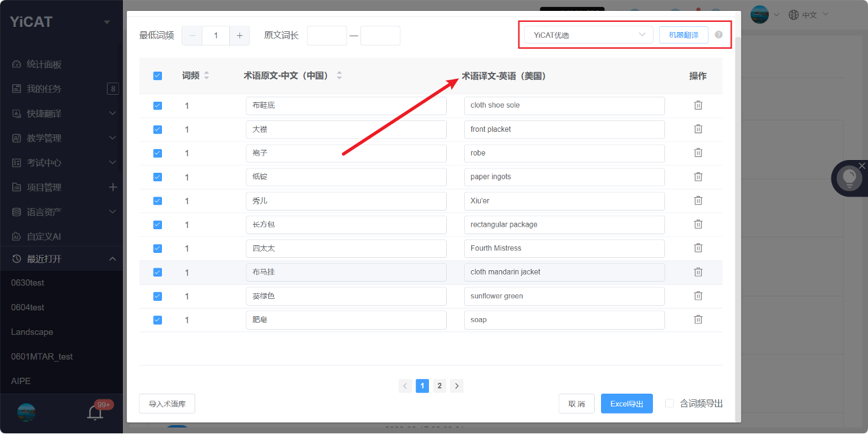This screenshot has width=868, height=434.
Task: Open the help question mark icon
Action: [718, 35]
